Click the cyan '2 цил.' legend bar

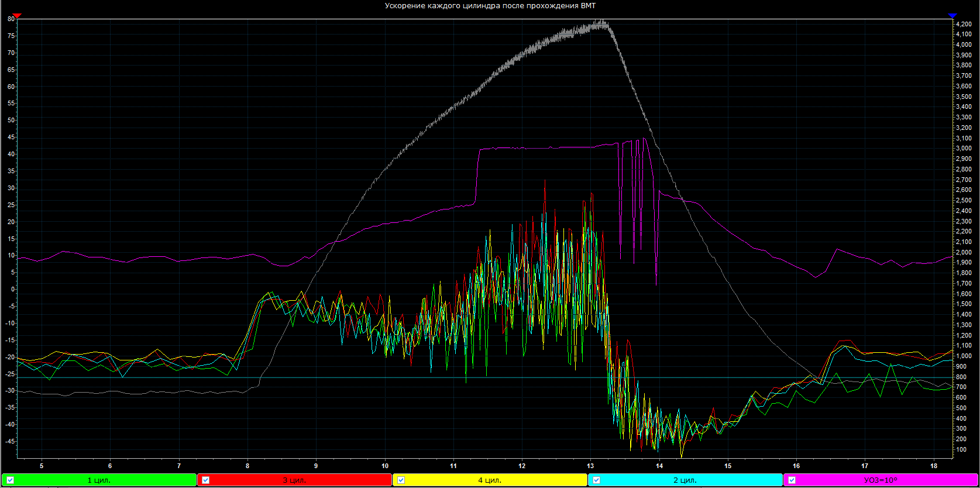[685, 480]
